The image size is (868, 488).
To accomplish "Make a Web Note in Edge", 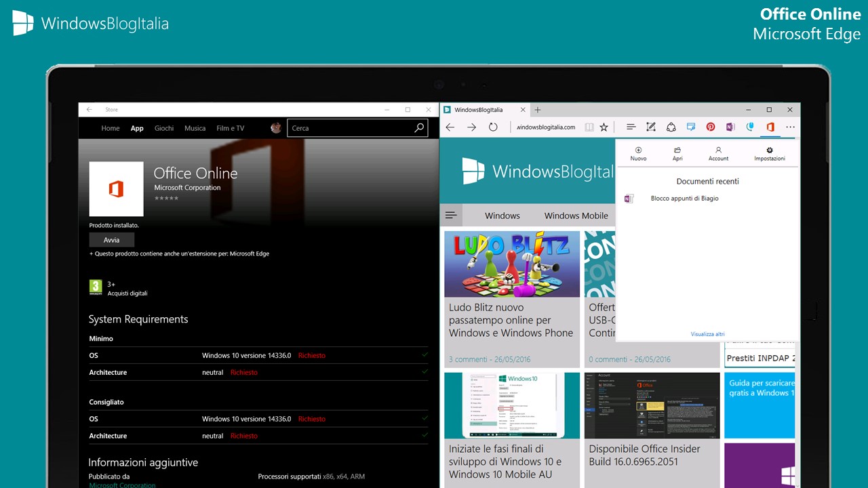I will [651, 127].
